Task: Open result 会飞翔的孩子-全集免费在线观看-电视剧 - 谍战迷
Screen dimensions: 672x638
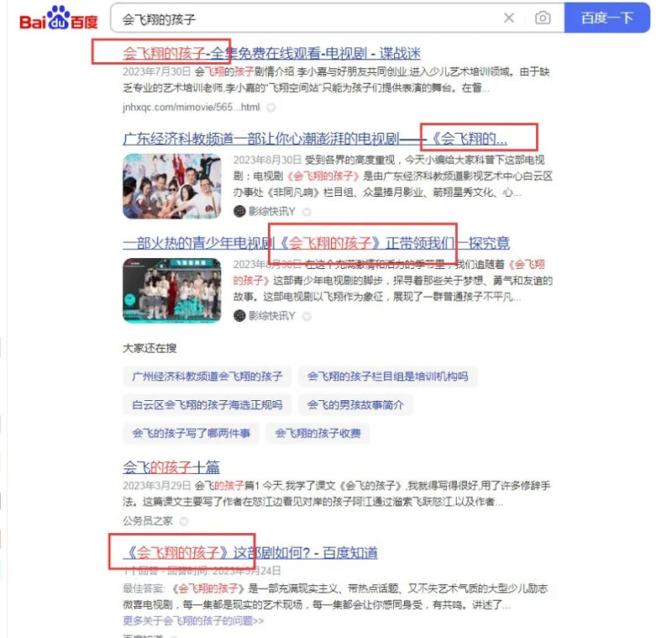Action: tap(271, 54)
